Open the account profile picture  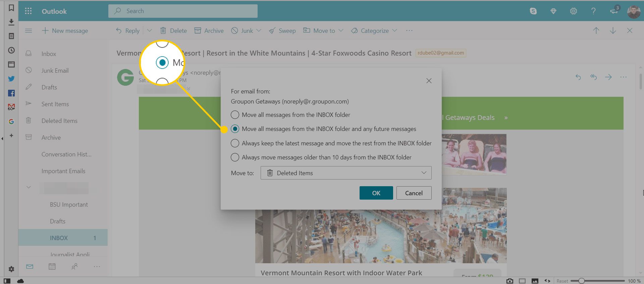coord(634,12)
